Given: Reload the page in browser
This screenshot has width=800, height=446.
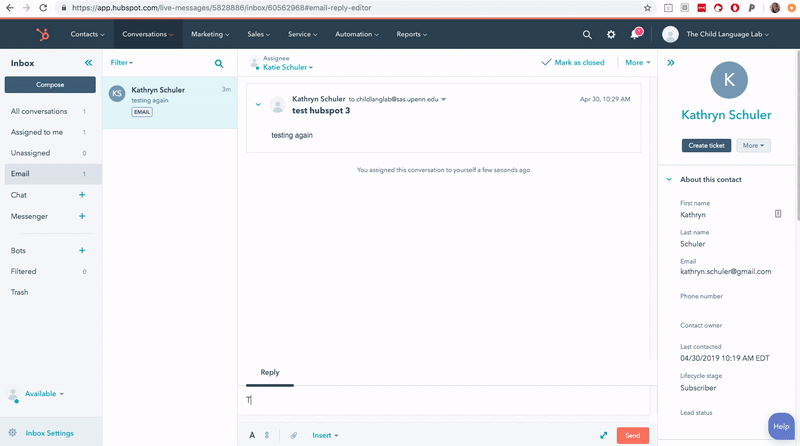Looking at the screenshot, I should coord(43,8).
